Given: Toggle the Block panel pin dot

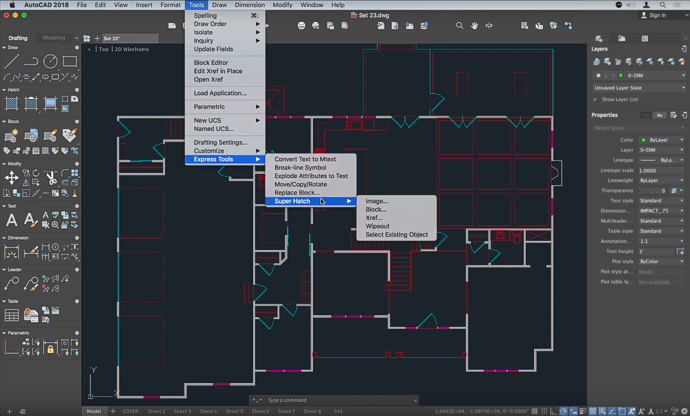Looking at the screenshot, I should pyautogui.click(x=77, y=121).
